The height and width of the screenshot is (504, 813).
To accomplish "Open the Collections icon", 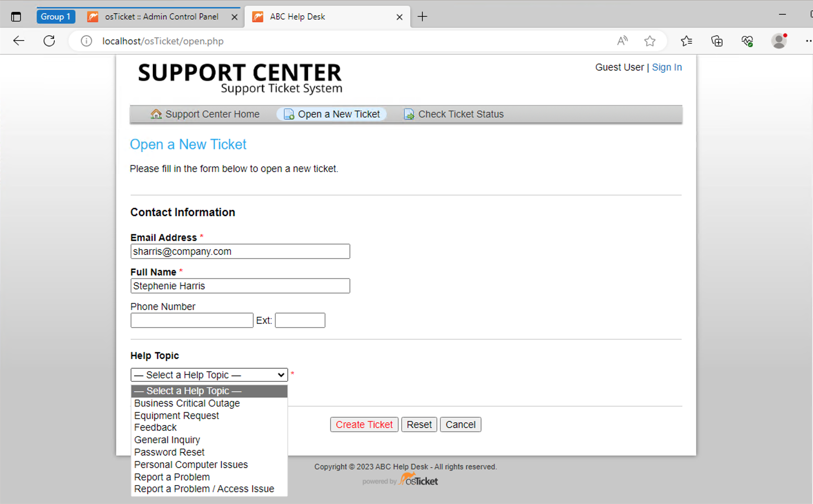I will click(x=717, y=41).
